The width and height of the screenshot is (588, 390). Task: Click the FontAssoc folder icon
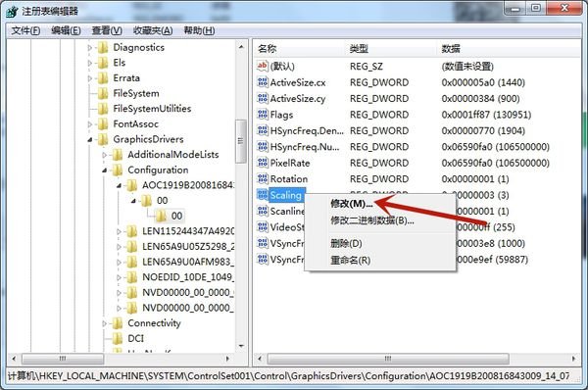tap(103, 124)
